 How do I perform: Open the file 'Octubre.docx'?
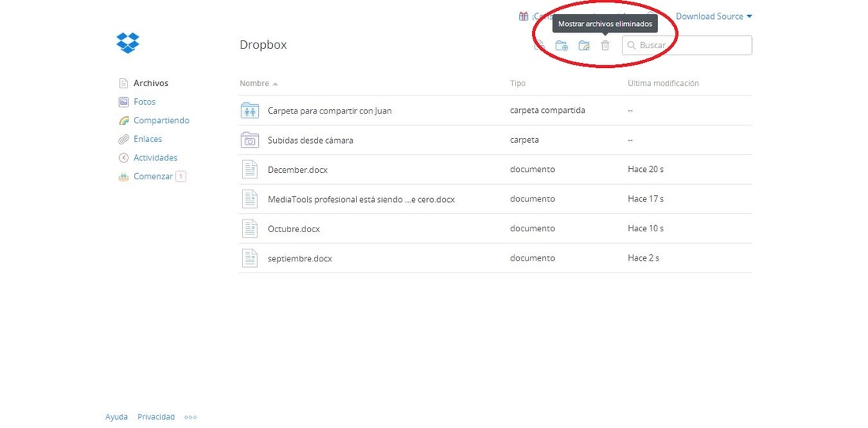click(294, 229)
